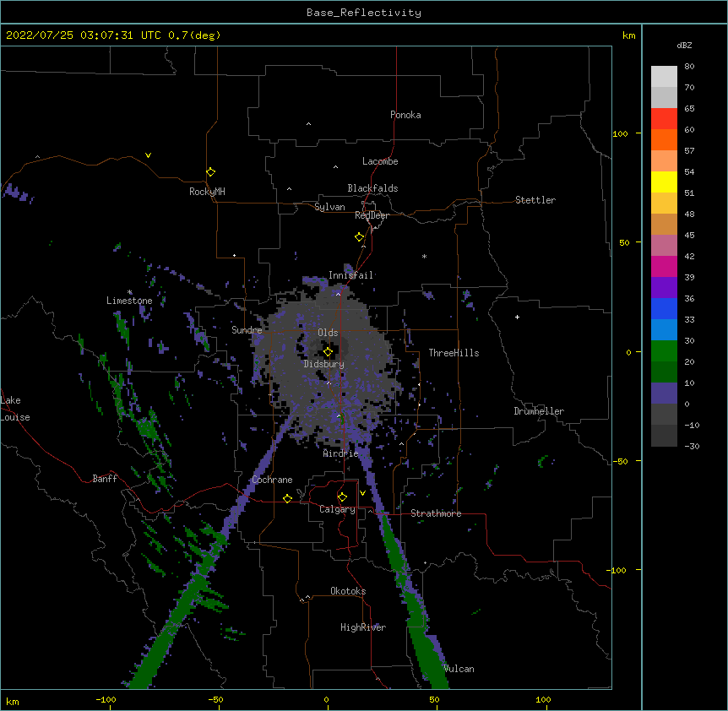Pick the blue 33-36 dBZ legend swatch

pyautogui.click(x=664, y=308)
